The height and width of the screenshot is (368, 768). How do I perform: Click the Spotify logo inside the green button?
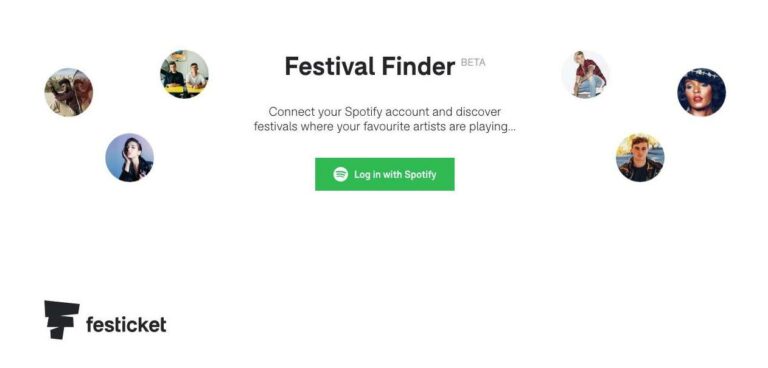tap(340, 174)
